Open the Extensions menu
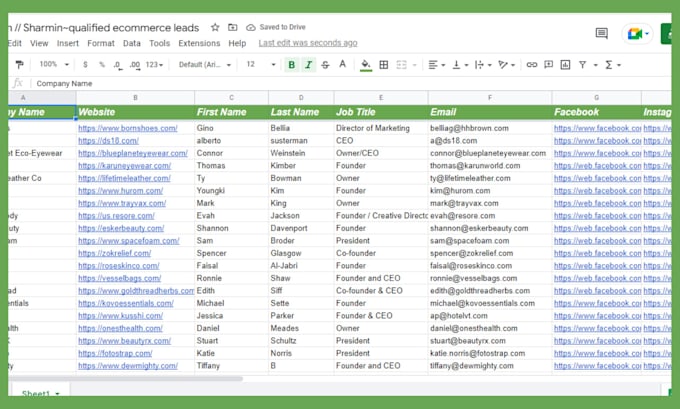The width and height of the screenshot is (680, 409). [199, 43]
